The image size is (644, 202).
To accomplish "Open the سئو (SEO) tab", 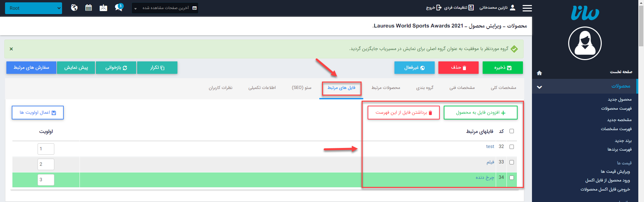I will tap(302, 88).
